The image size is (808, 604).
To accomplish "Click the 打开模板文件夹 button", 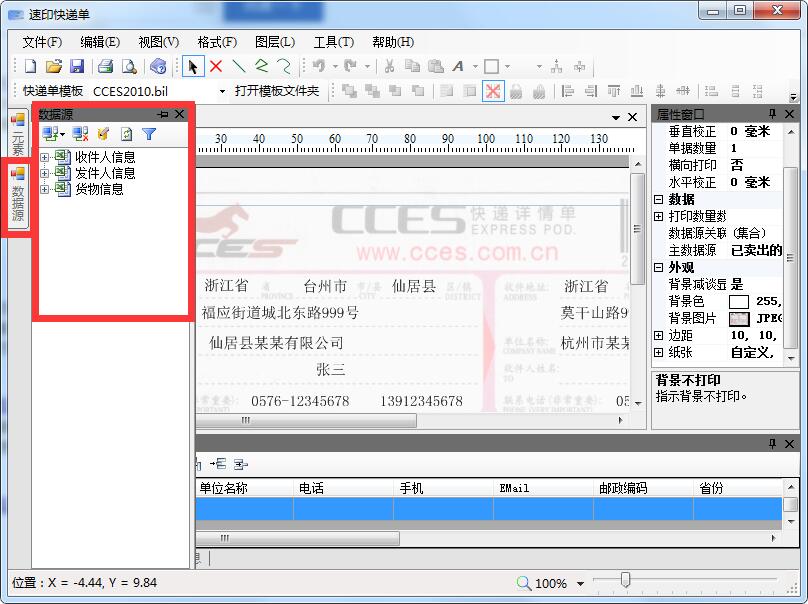I will (x=277, y=91).
